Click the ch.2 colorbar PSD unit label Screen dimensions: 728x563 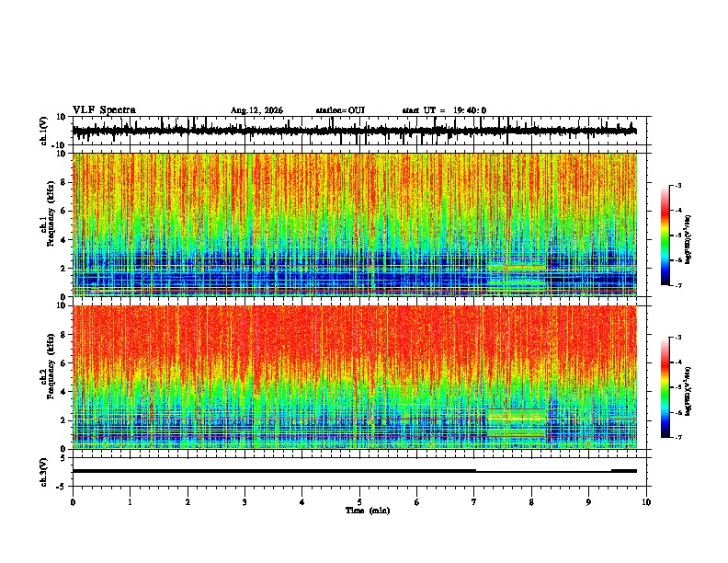pos(688,391)
